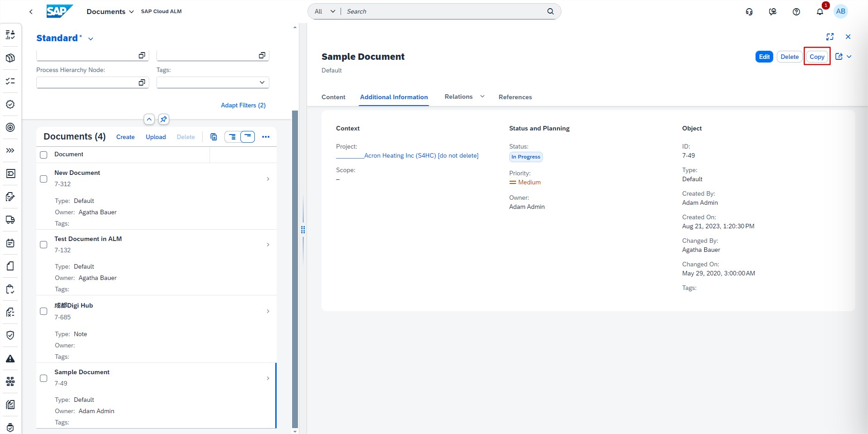This screenshot has height=434, width=868.
Task: Expand the Standard view variant dropdown
Action: tap(91, 39)
